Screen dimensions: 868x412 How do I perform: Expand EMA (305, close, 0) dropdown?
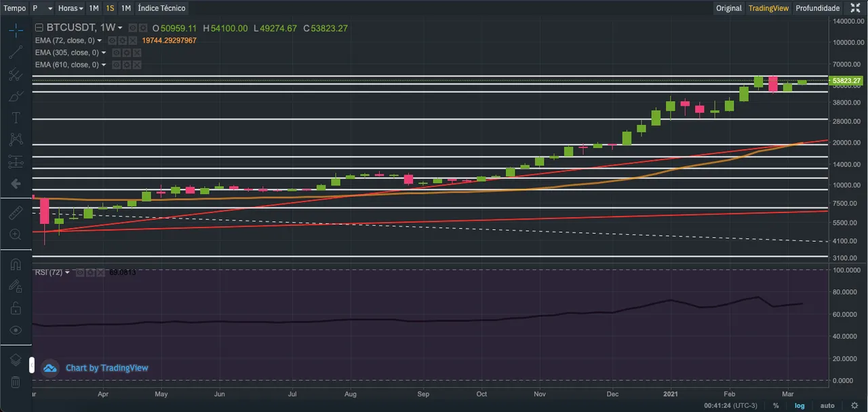pos(104,53)
